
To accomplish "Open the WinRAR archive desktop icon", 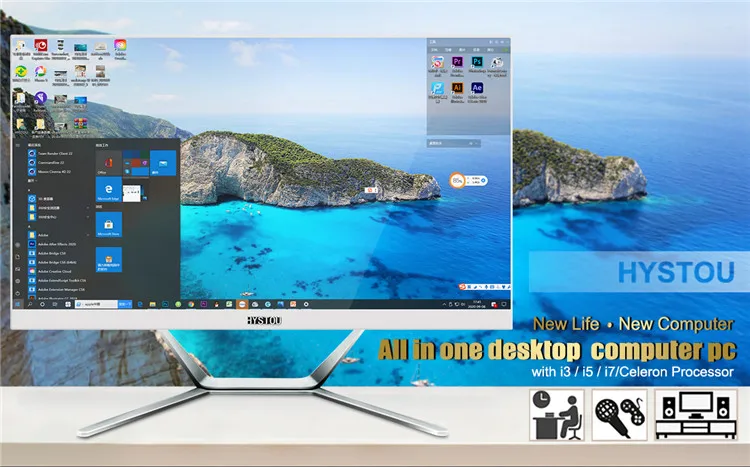I will click(x=80, y=125).
